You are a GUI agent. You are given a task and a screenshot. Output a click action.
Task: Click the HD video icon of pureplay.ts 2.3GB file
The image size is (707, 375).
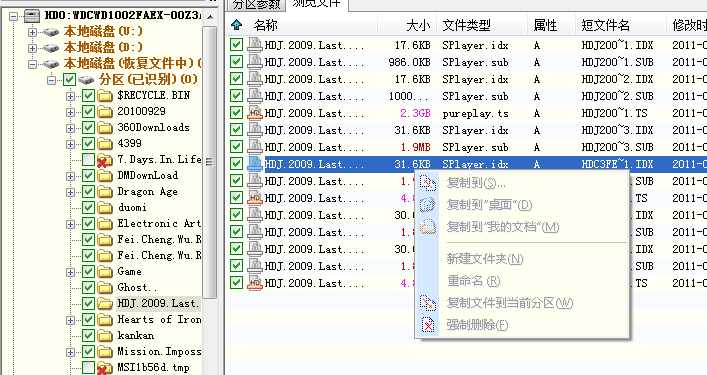point(255,113)
